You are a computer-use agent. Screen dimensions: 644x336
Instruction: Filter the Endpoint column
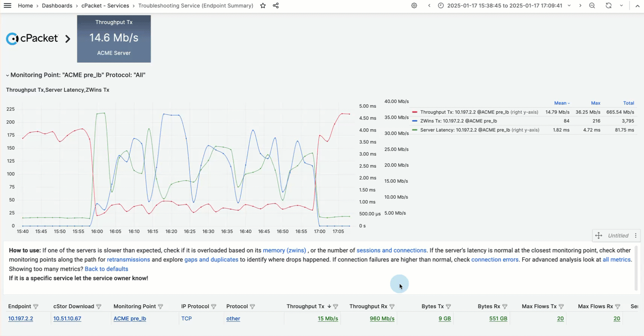click(36, 307)
